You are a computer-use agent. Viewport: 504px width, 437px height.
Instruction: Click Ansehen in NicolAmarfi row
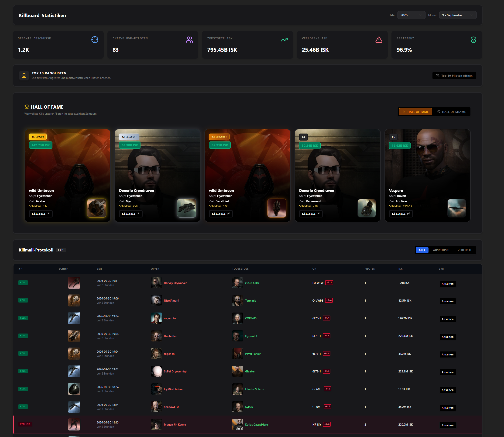pos(448,301)
